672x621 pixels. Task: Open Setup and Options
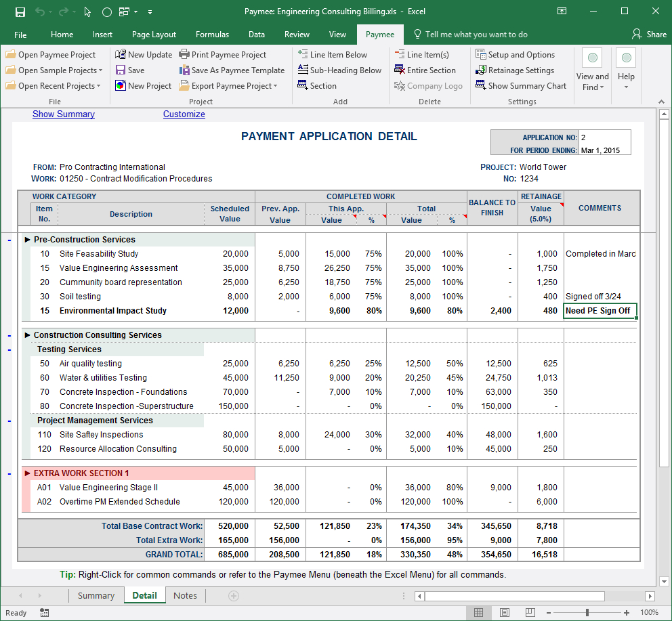[515, 55]
